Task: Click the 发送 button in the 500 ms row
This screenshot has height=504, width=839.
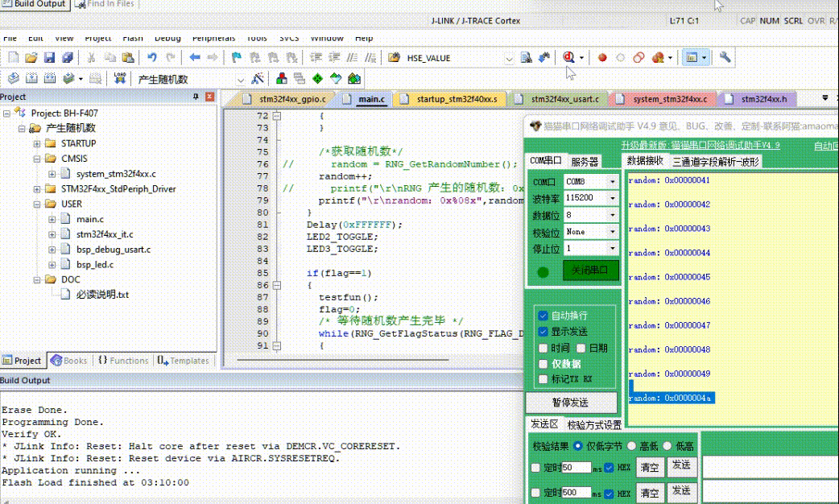Action: [x=680, y=490]
